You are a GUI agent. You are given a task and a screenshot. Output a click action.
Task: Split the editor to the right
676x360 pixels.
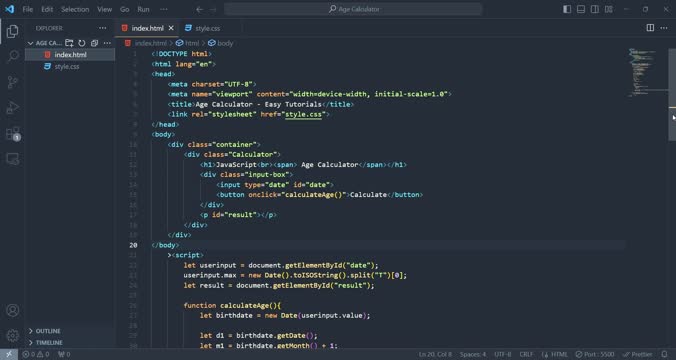(650, 28)
